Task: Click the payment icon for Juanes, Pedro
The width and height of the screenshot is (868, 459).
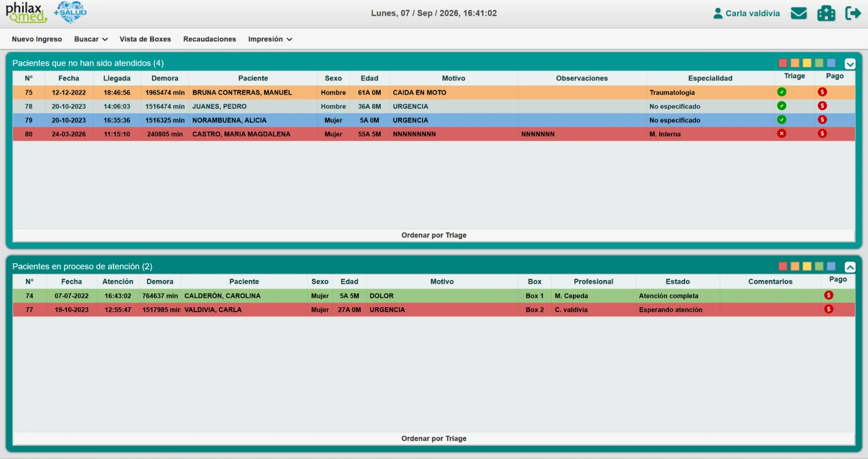Action: click(822, 106)
